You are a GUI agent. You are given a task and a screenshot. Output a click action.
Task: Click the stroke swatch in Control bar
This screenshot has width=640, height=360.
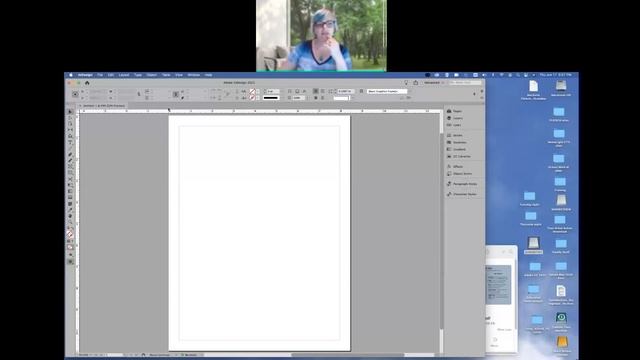pyautogui.click(x=252, y=98)
